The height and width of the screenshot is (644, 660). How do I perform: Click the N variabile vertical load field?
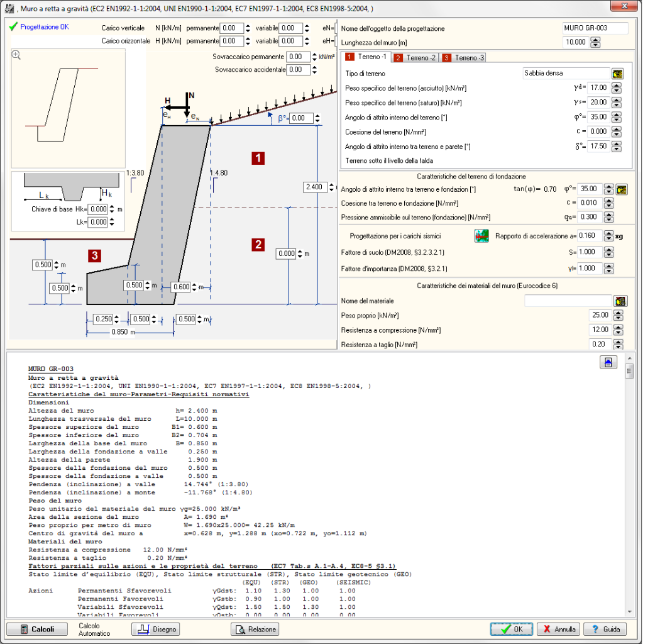point(290,28)
